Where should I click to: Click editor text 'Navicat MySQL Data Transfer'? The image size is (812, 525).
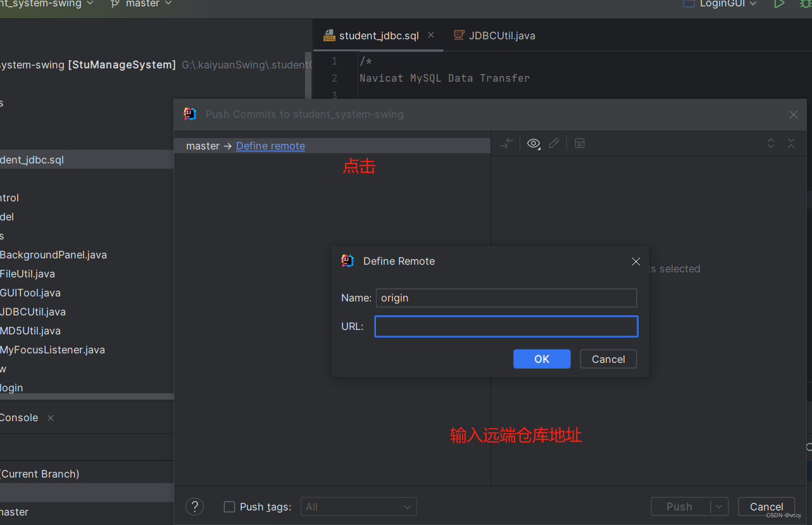[444, 78]
